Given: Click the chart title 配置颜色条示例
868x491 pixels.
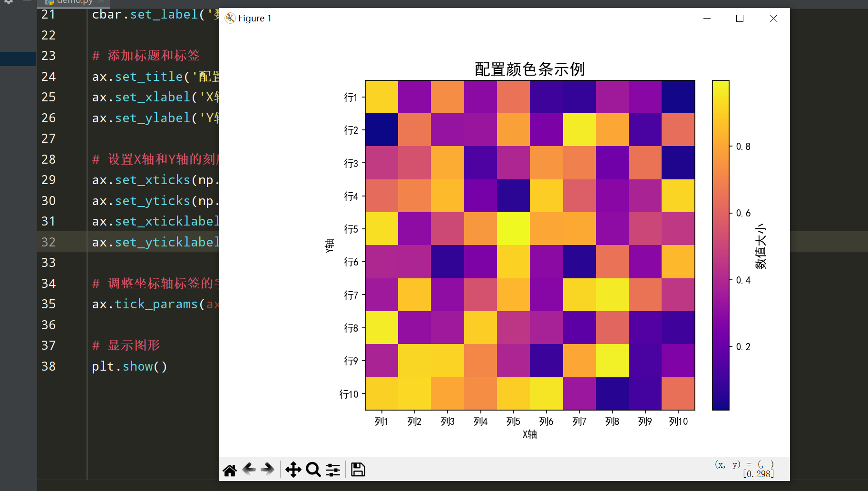Looking at the screenshot, I should tap(529, 69).
